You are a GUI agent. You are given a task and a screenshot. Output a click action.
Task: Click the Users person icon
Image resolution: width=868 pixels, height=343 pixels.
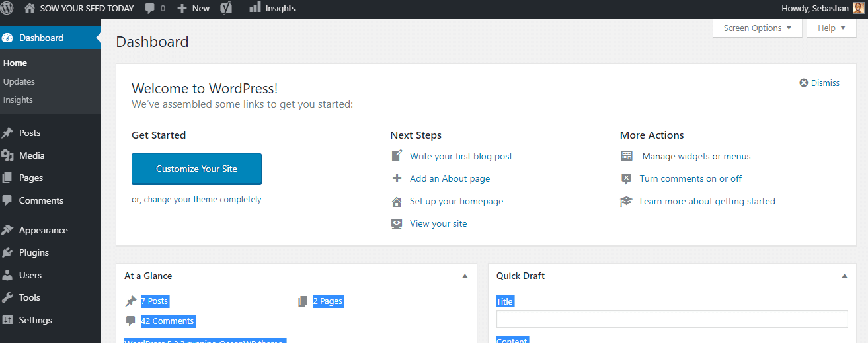point(7,275)
